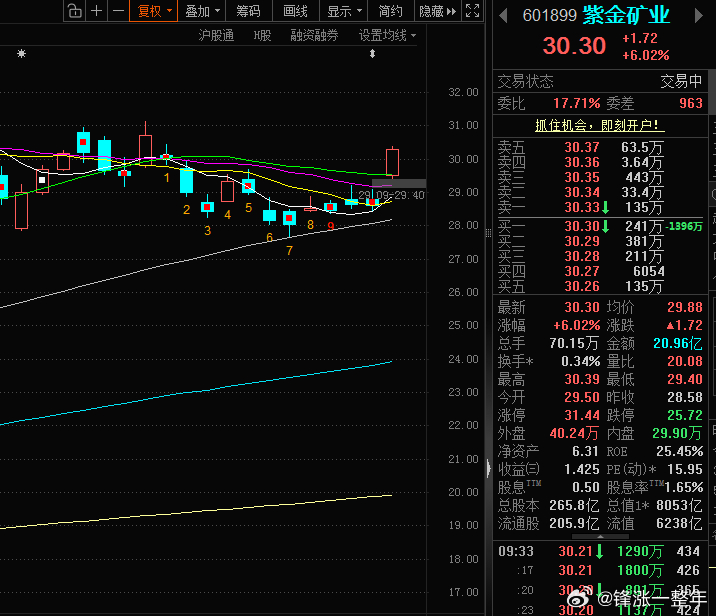Click 买一 price 30.30
This screenshot has width=716, height=616.
(x=582, y=226)
